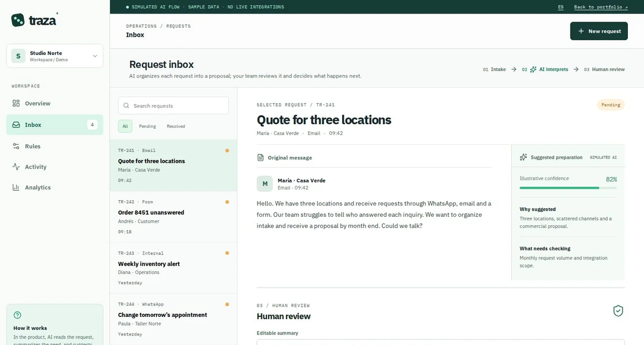The width and height of the screenshot is (644, 345).
Task: Open the Rules sliders icon
Action: [16, 146]
